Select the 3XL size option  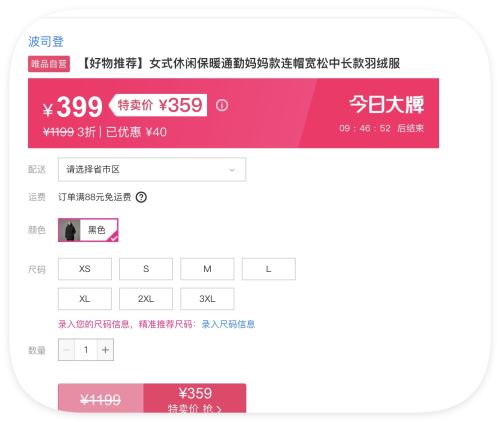207,299
